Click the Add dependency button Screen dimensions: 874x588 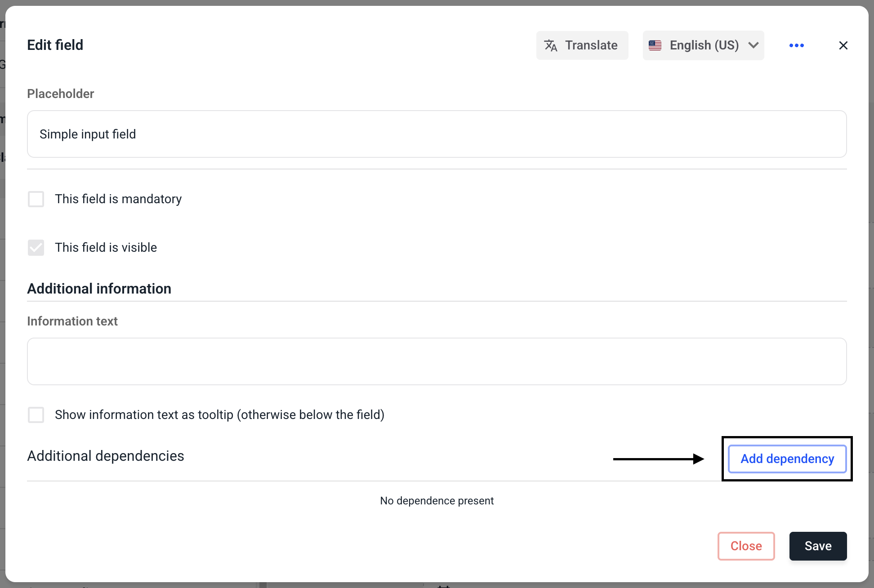pos(787,459)
